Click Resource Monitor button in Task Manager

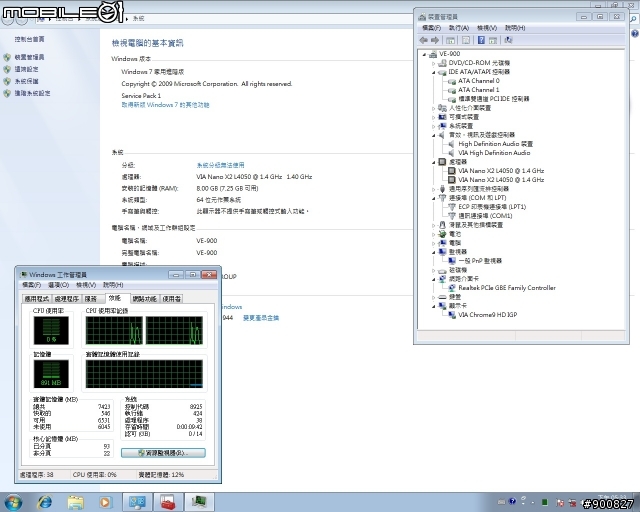pos(163,453)
